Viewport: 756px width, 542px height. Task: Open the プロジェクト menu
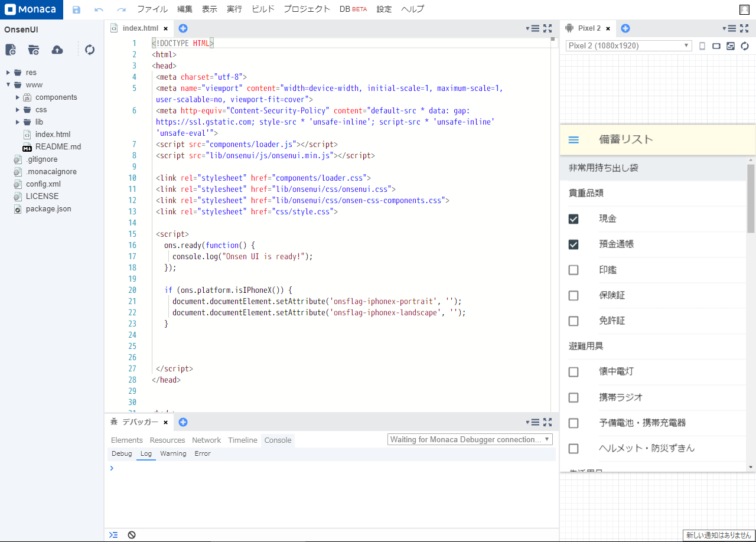click(x=307, y=9)
